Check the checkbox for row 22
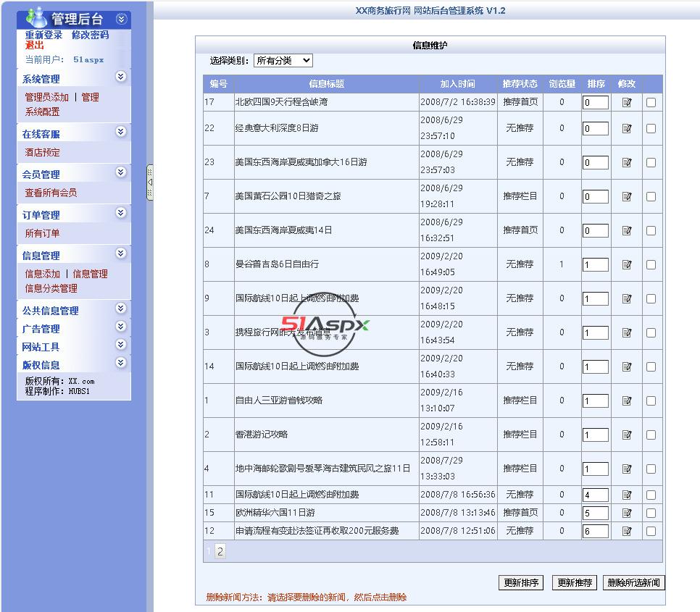Screen dimensions: 700x612 tap(651, 128)
